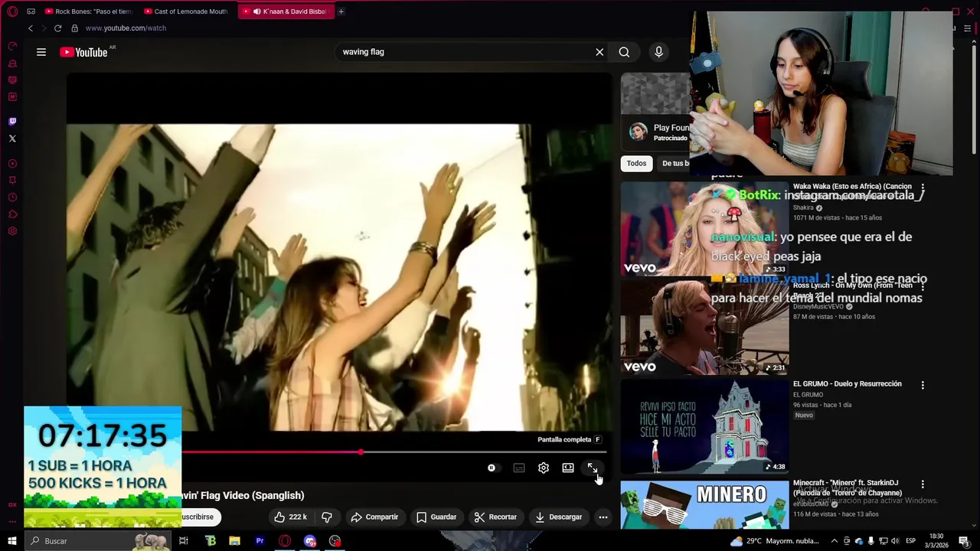Open the YouTube hamburger guide menu

(x=41, y=52)
